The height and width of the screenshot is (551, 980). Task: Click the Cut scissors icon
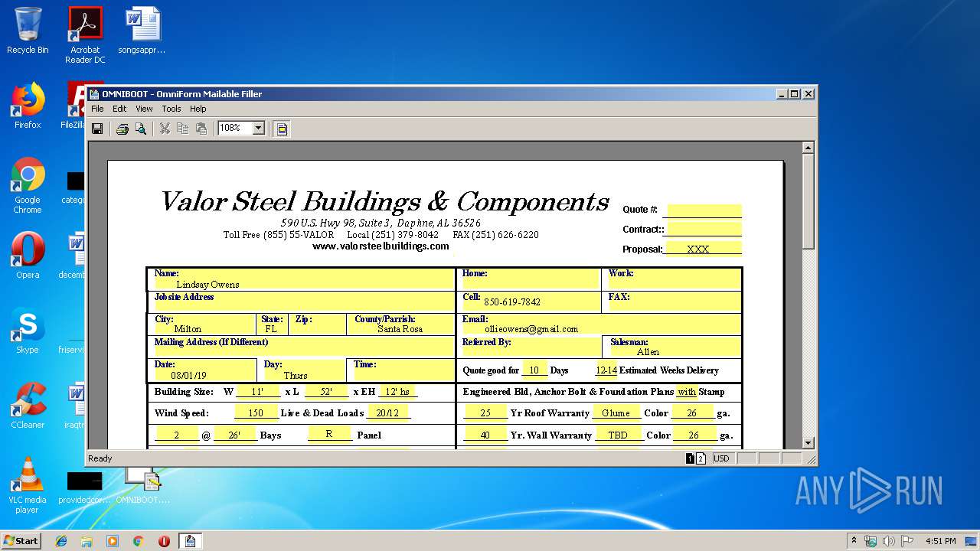pos(164,129)
